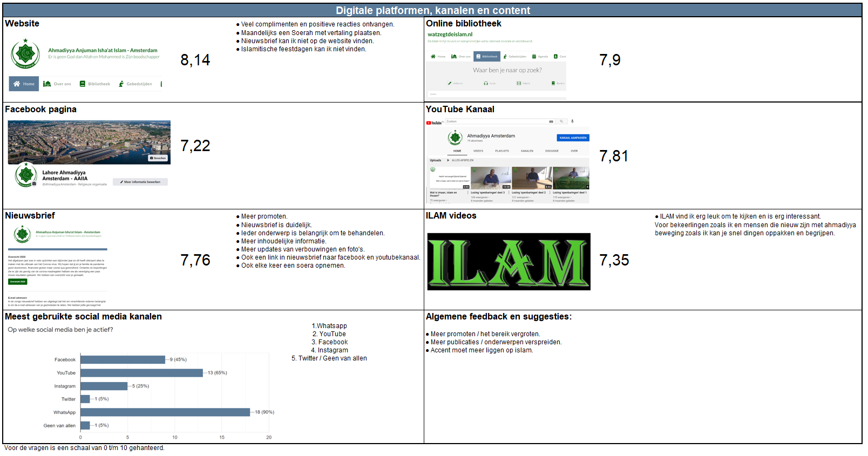Click the Video's icon in library search

[x=519, y=83]
